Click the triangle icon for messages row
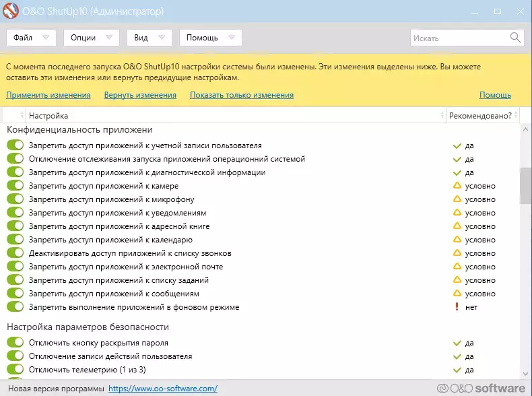The width and height of the screenshot is (532, 396). [x=457, y=293]
